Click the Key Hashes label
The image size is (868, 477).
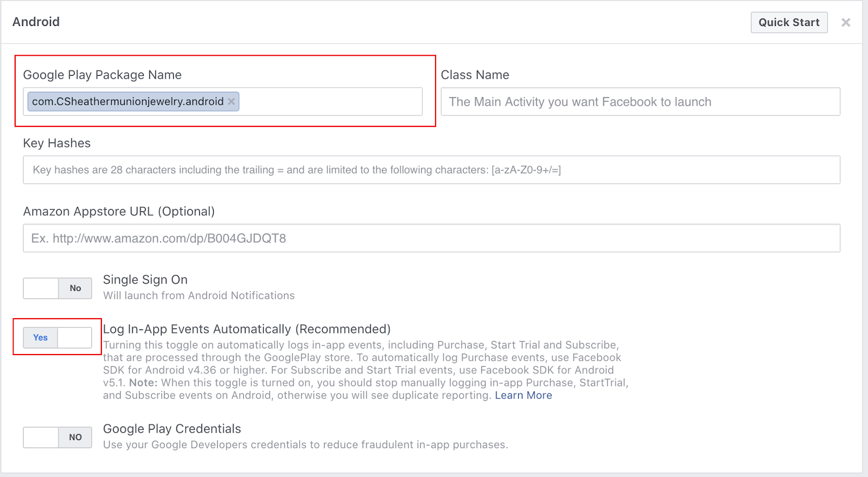click(56, 143)
